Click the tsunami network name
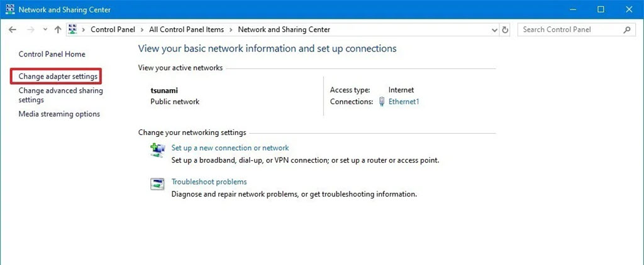Screen dimensions: 644x265 pyautogui.click(x=164, y=90)
